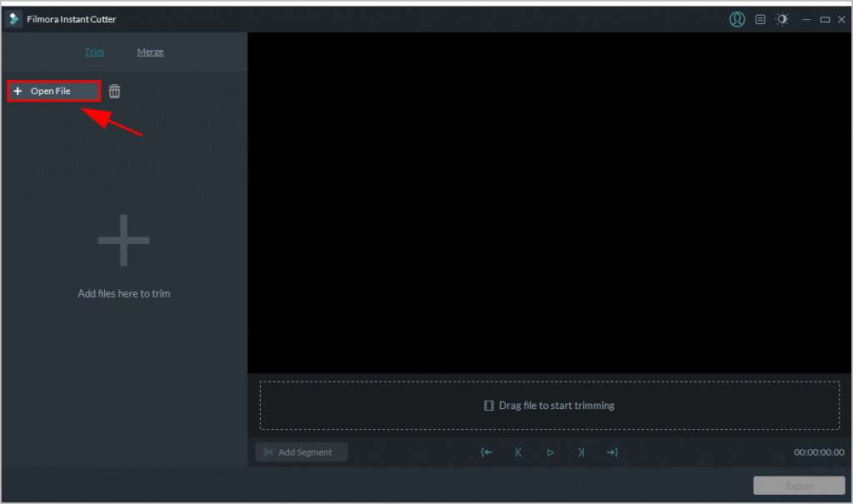The width and height of the screenshot is (853, 504).
Task: Switch to the Trim tab
Action: pos(94,52)
